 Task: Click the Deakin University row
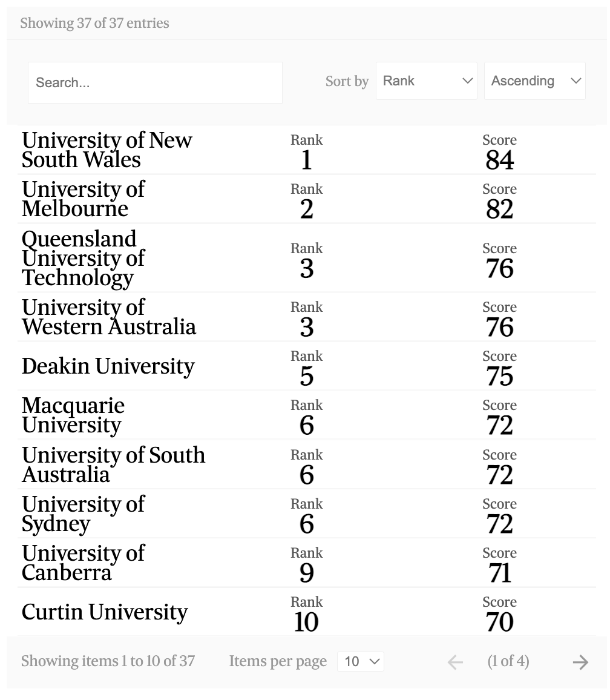click(108, 366)
